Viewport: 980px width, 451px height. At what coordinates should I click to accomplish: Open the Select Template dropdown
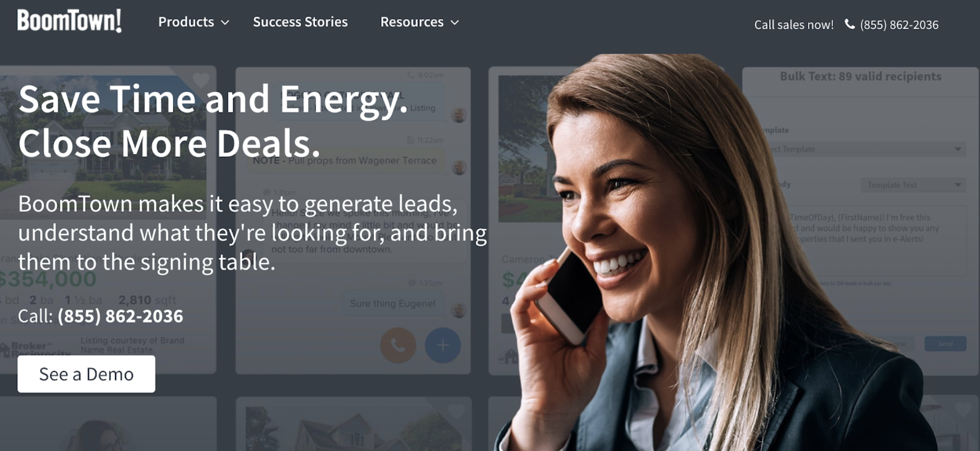[866, 149]
